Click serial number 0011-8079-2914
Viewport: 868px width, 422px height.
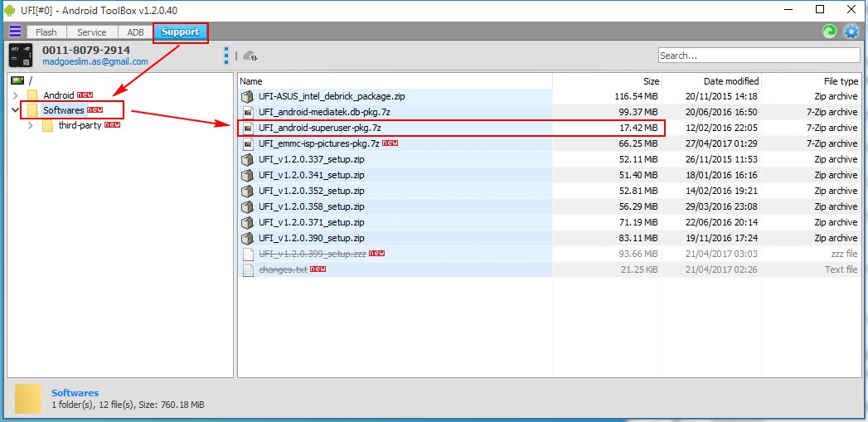[x=86, y=51]
